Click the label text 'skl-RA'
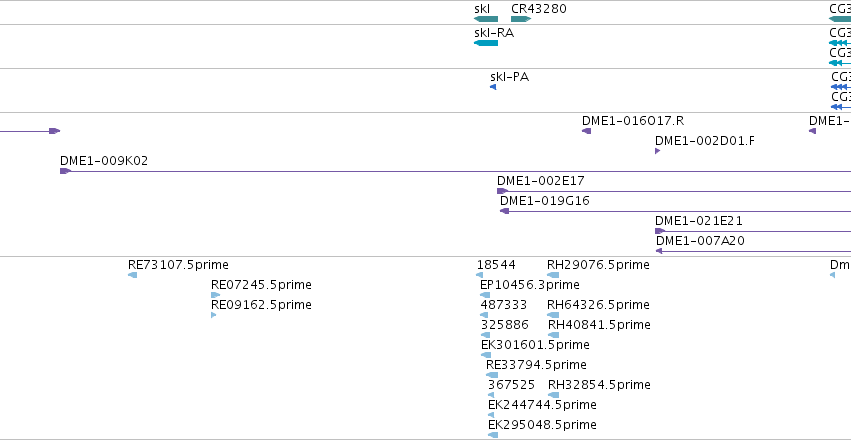The image size is (851, 440). point(494,33)
